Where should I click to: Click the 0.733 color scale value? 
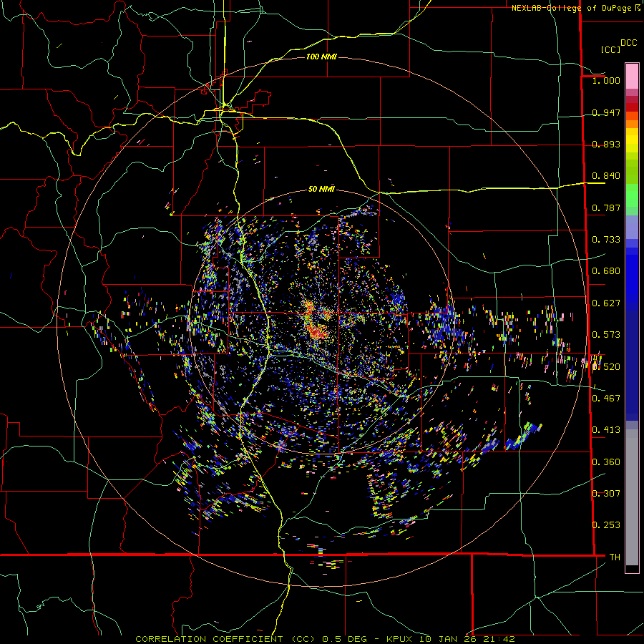tap(606, 240)
